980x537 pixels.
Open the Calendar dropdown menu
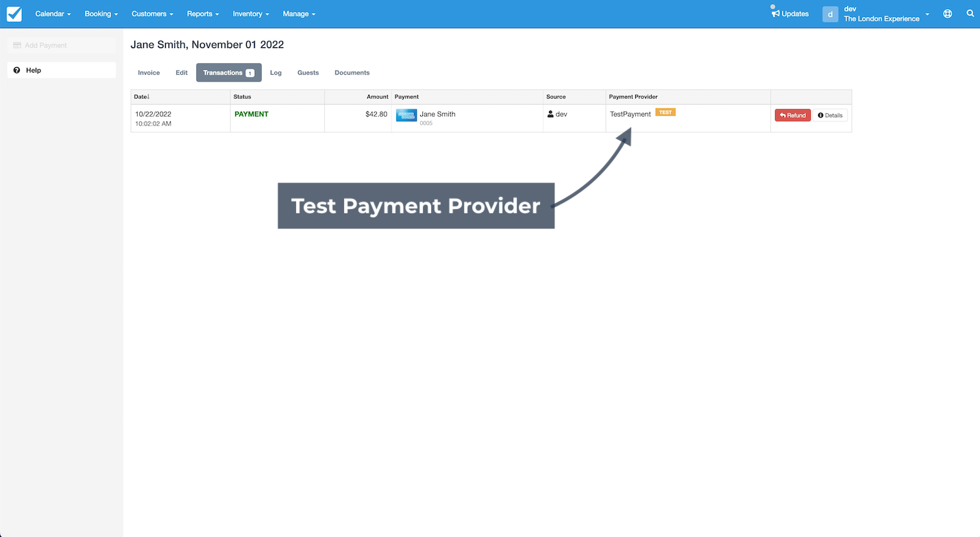point(53,14)
